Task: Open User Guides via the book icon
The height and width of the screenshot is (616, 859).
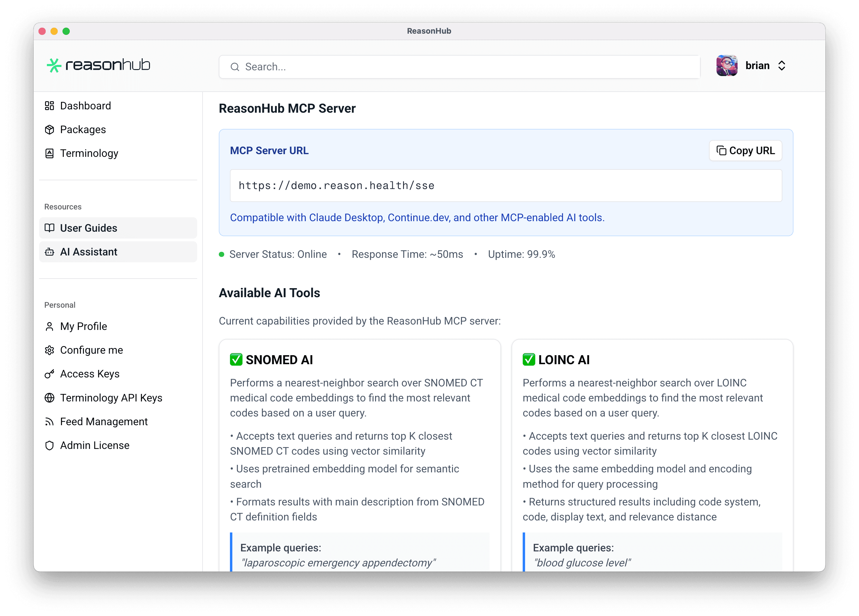Action: pyautogui.click(x=50, y=228)
